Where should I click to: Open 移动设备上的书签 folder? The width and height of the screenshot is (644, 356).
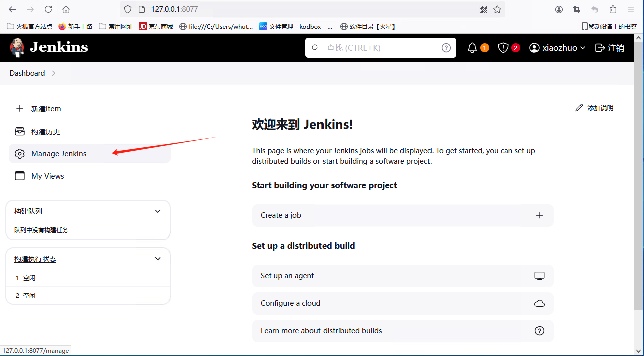click(x=609, y=26)
